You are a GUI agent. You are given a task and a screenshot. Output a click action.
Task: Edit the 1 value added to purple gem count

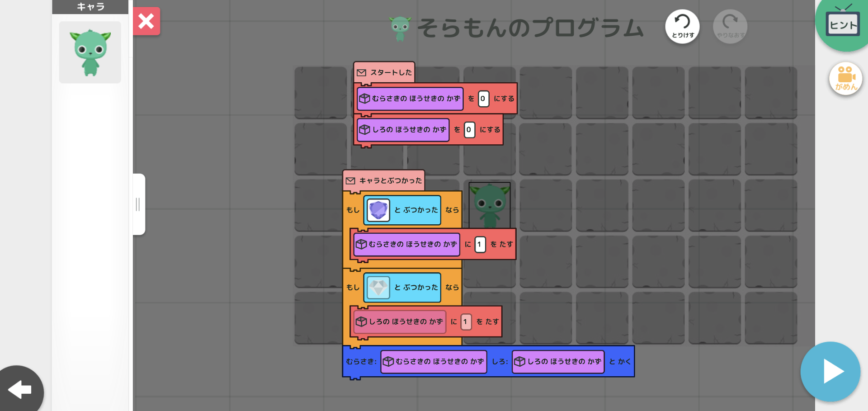pos(480,245)
